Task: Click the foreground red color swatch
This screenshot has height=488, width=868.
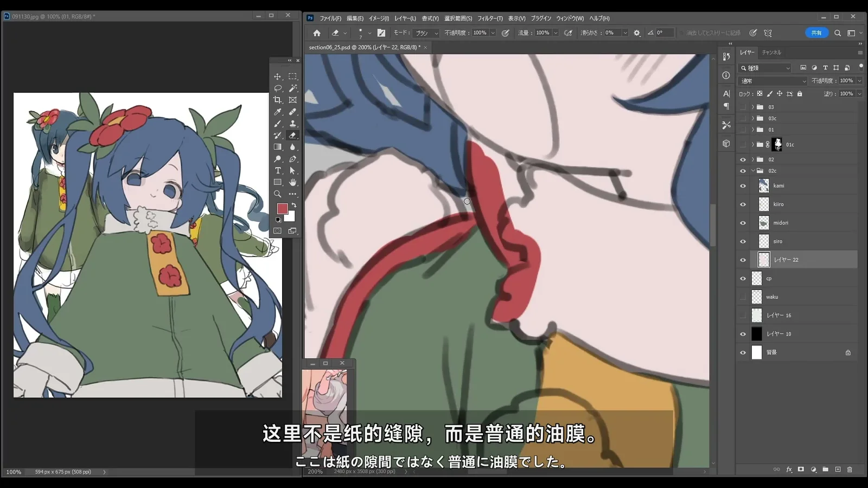Action: pyautogui.click(x=282, y=209)
